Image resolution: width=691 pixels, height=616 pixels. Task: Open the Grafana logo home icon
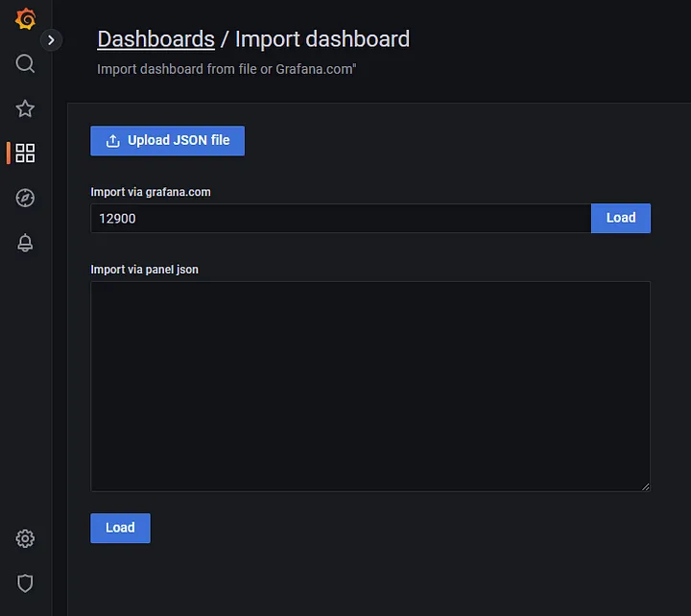click(25, 19)
